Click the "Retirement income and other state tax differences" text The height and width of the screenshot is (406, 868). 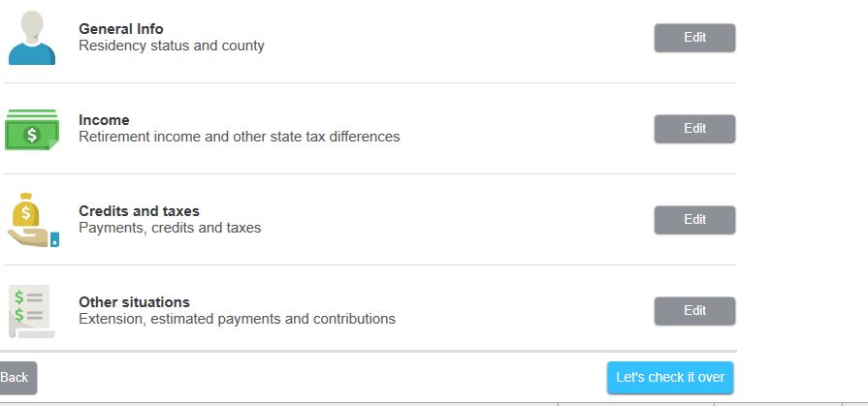[239, 137]
